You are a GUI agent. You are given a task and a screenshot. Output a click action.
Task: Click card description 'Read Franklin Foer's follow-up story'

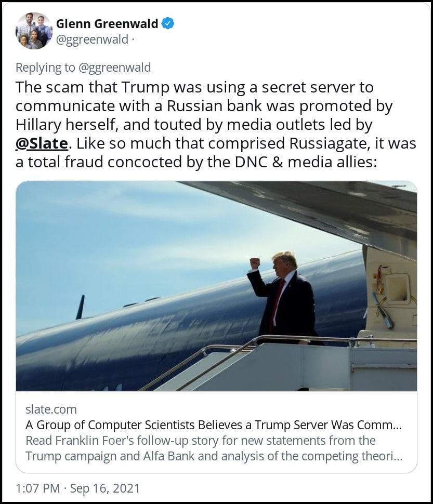200,441
